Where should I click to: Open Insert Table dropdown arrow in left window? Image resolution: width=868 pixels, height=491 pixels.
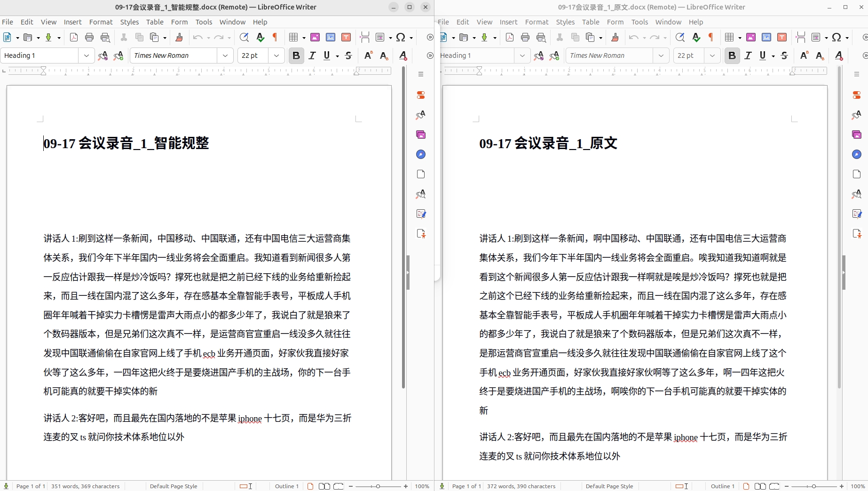click(303, 38)
